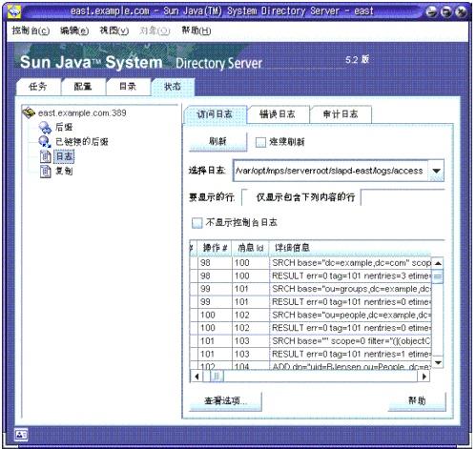Click the vertical scrollbar down arrow
Screen dimensions: 476x449
(438, 362)
